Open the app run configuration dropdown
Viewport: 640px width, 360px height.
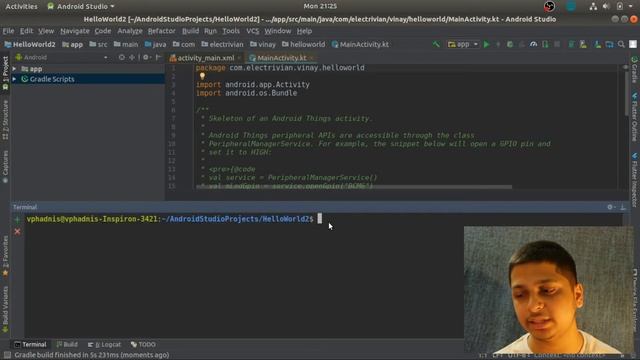coord(463,44)
